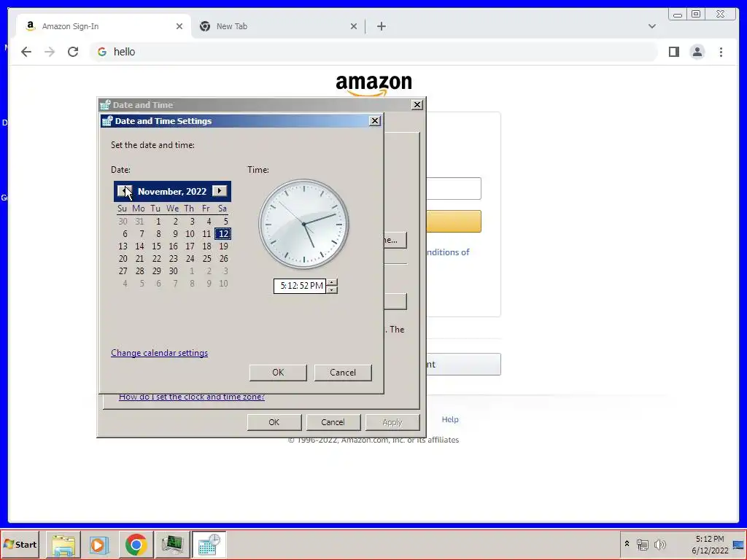This screenshot has height=560, width=747.
Task: Click volume speaker tray icon
Action: [x=659, y=544]
